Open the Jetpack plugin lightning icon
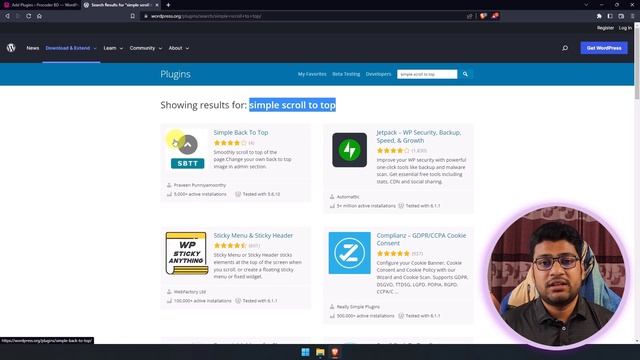This screenshot has width=640, height=360. [x=349, y=150]
